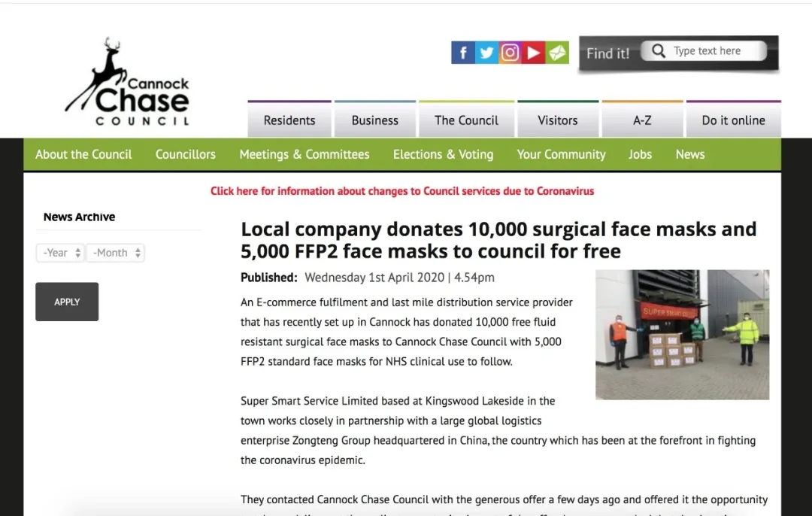
Task: Open the Facebook social icon
Action: (x=463, y=53)
